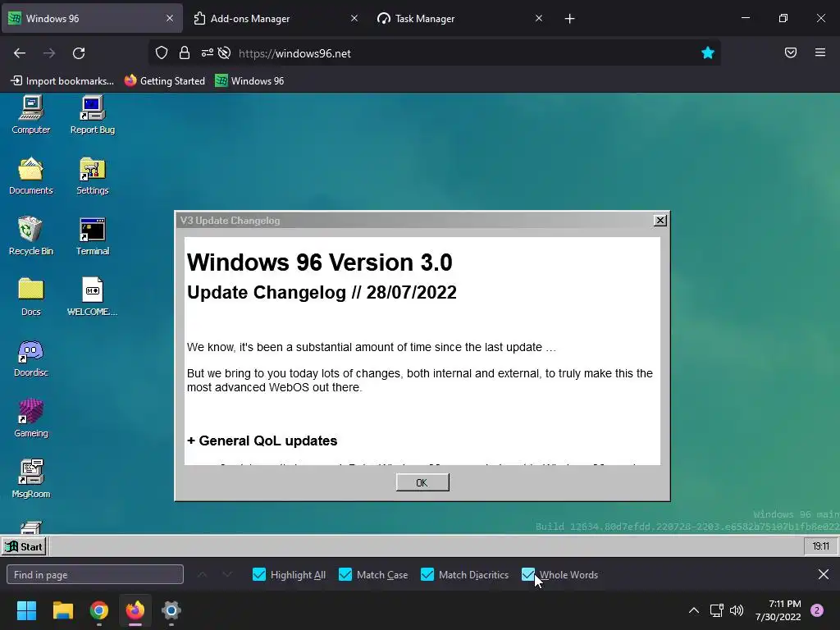Click OK in the changelog dialog
Screen dimensions: 840x630
coord(422,482)
